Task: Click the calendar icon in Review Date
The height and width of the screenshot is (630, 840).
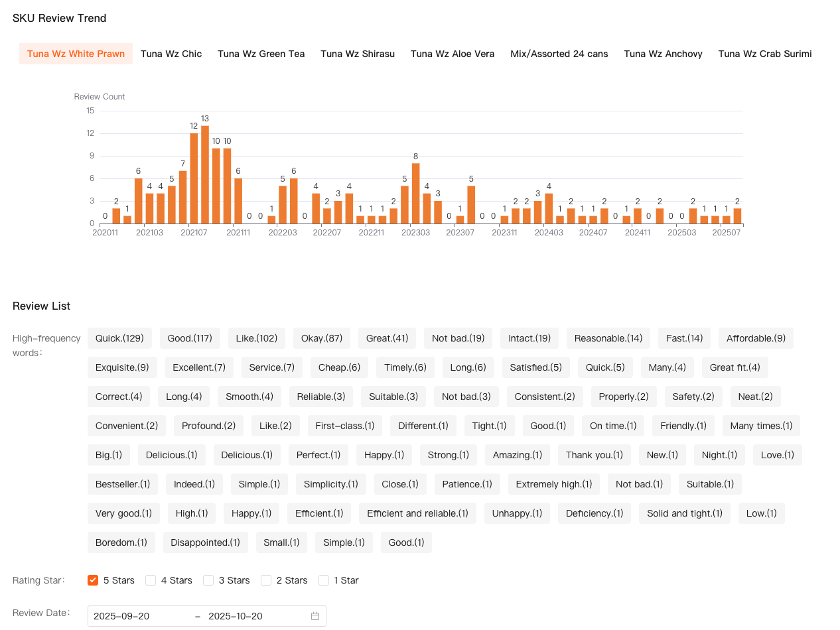Action: 315,616
